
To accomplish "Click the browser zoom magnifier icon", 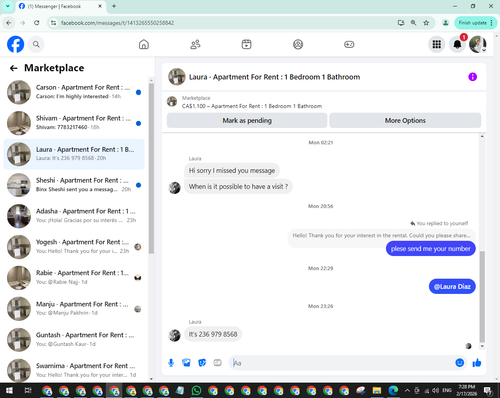I will [413, 23].
